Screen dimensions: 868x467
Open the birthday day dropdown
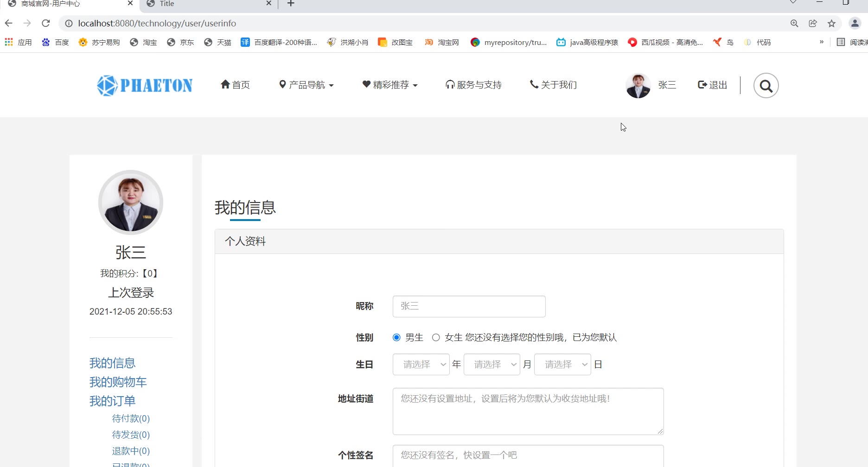(x=562, y=365)
